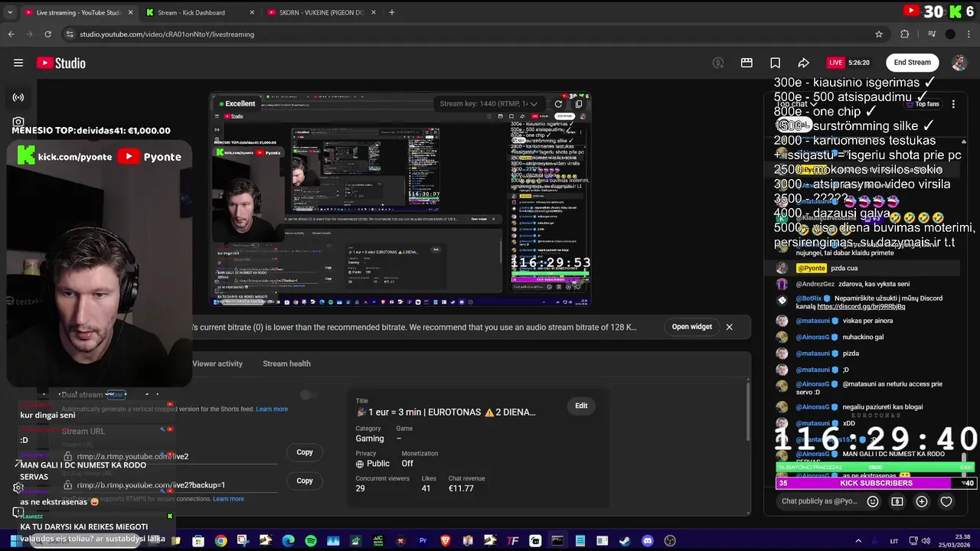Reset the stream key with refresh icon
This screenshot has height=551, width=980.
pyautogui.click(x=558, y=104)
